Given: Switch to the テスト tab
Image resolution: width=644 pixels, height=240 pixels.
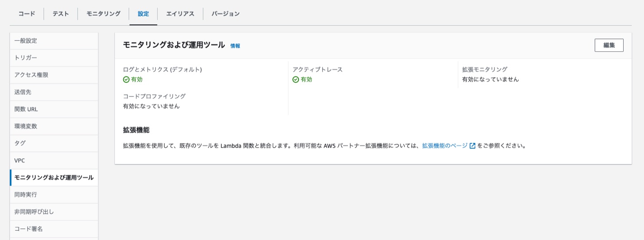Looking at the screenshot, I should click(x=61, y=14).
